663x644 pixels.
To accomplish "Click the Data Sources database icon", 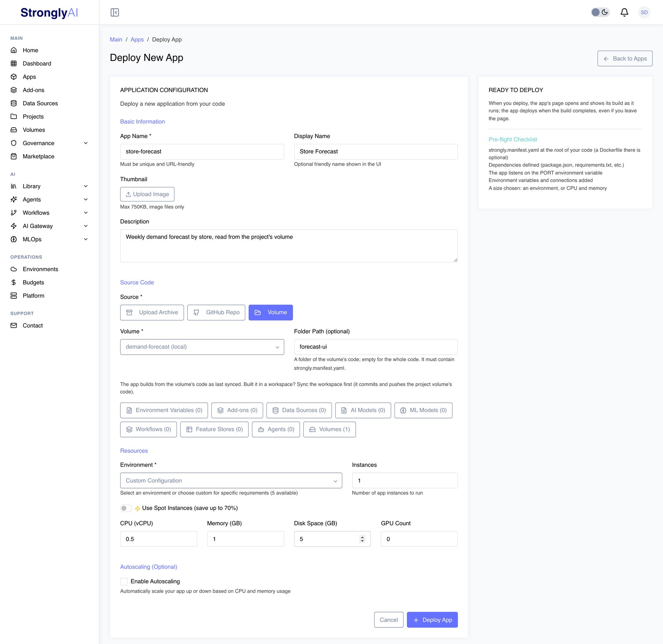I will [14, 103].
